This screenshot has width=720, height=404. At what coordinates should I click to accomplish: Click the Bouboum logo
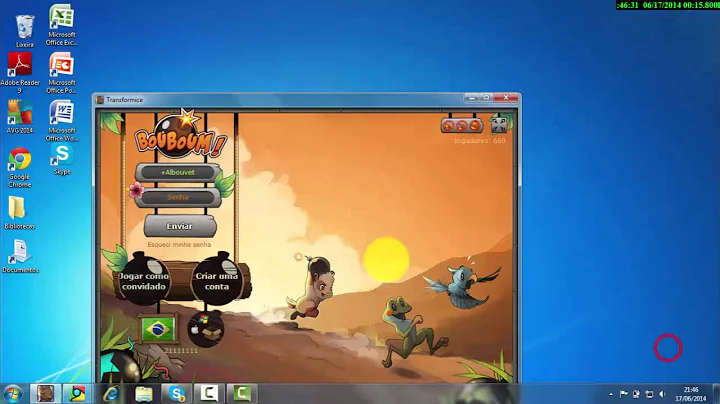(180, 135)
